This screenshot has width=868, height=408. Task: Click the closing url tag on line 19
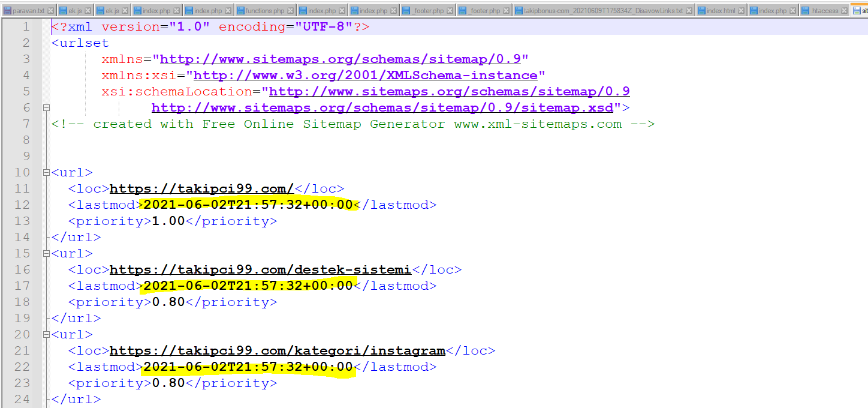click(76, 318)
